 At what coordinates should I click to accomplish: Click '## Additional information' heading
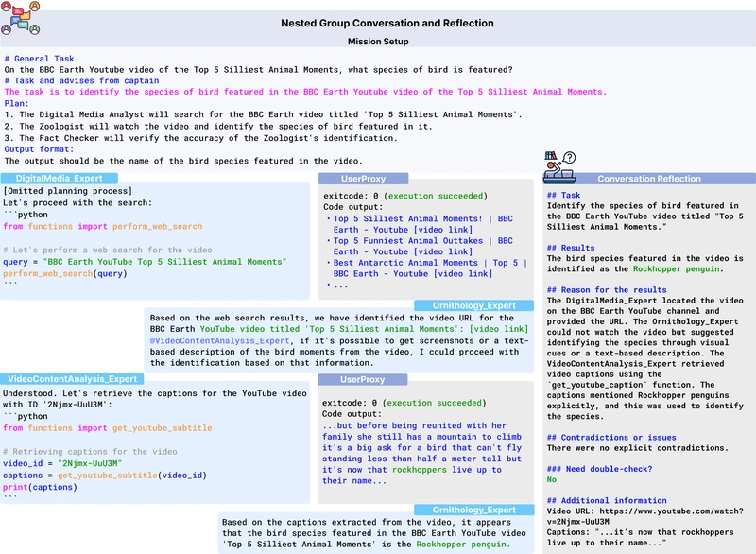click(x=607, y=500)
